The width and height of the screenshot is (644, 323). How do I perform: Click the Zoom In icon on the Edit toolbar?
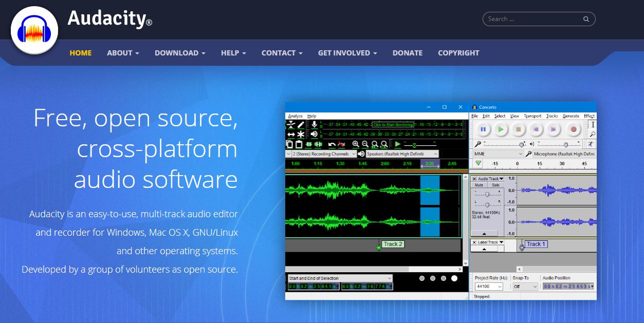356,144
